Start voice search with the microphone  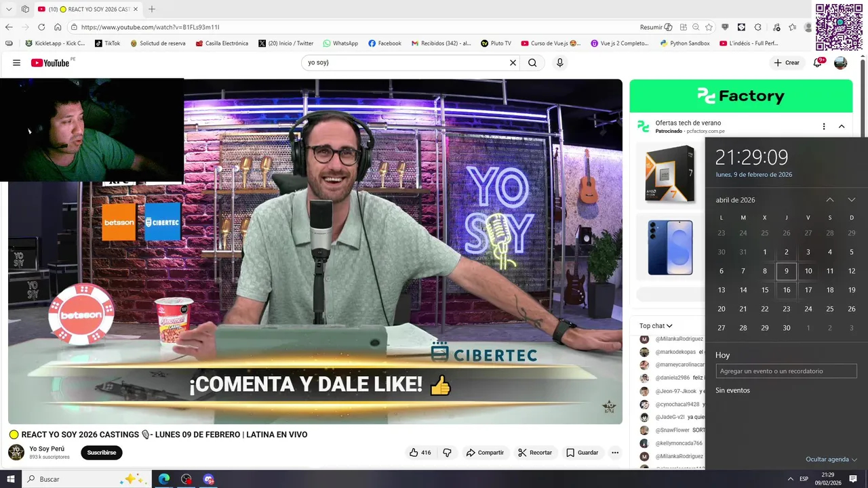tap(559, 62)
